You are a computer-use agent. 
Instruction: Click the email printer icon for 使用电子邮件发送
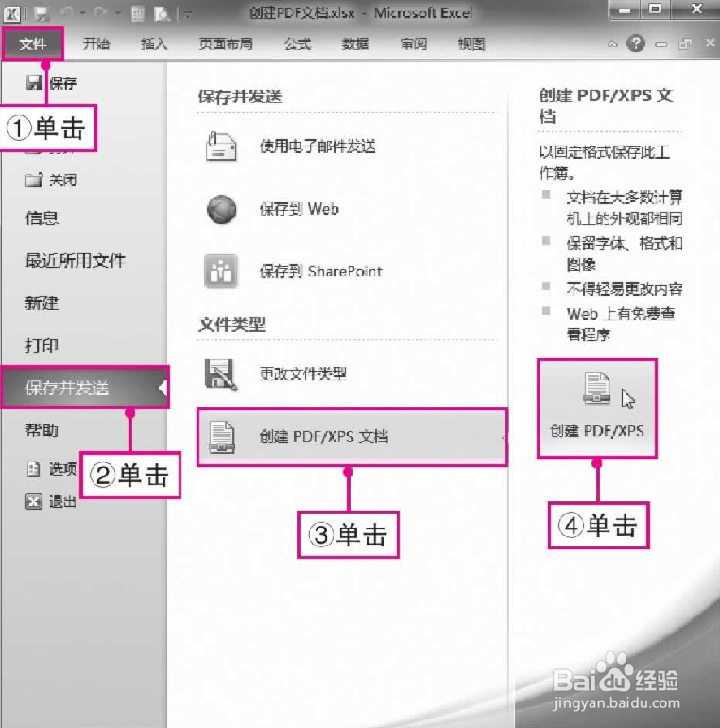click(221, 147)
